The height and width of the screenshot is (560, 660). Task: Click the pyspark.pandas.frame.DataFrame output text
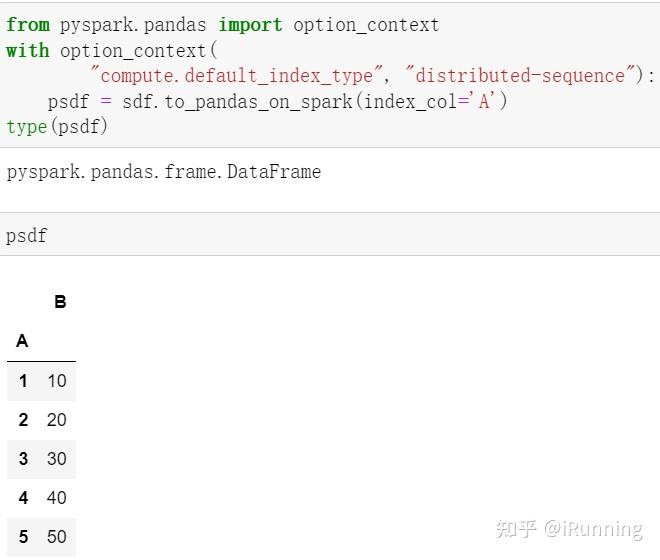click(164, 172)
